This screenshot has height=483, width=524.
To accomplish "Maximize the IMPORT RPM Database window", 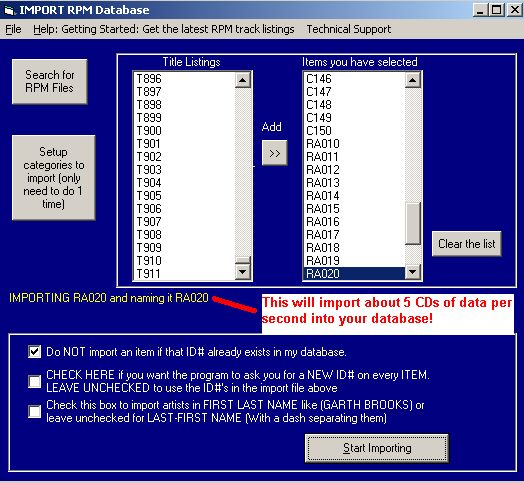I will [497, 10].
